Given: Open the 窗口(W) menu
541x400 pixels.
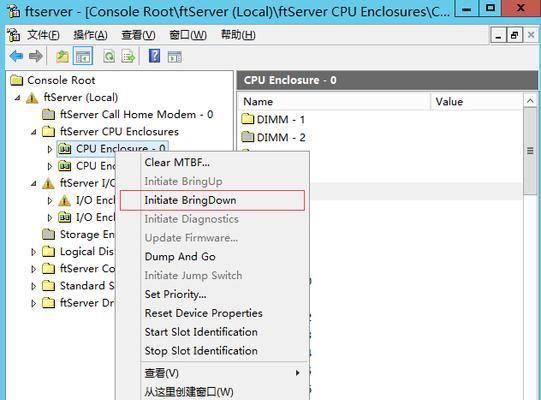Looking at the screenshot, I should pyautogui.click(x=188, y=35).
